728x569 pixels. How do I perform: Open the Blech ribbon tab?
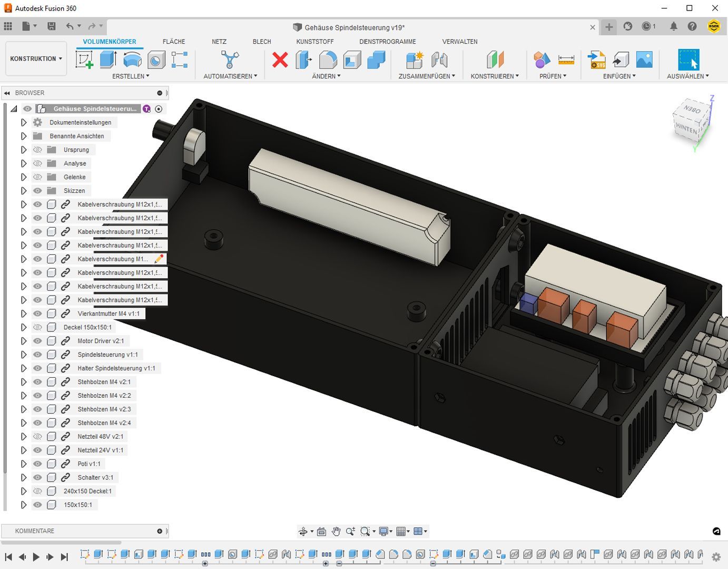261,42
